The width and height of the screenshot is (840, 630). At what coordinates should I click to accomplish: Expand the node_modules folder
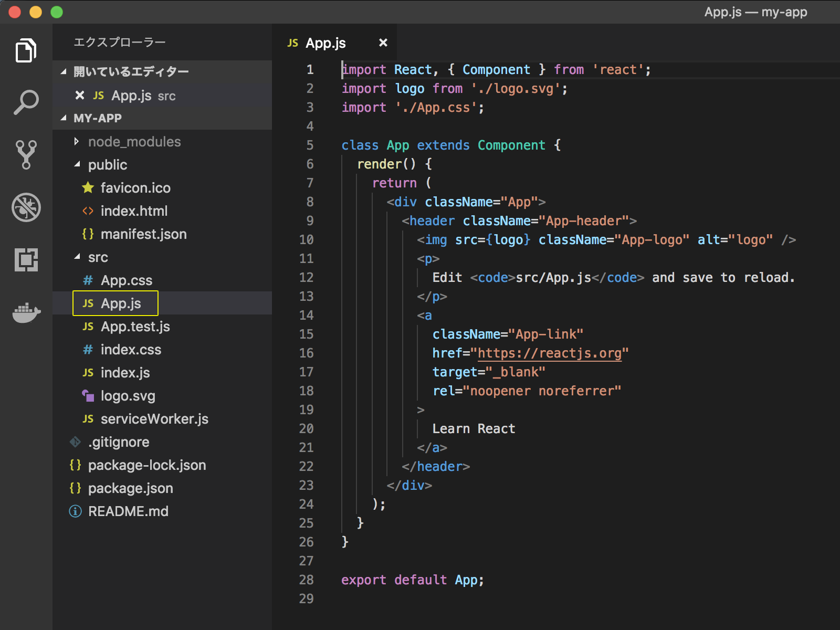[77, 141]
